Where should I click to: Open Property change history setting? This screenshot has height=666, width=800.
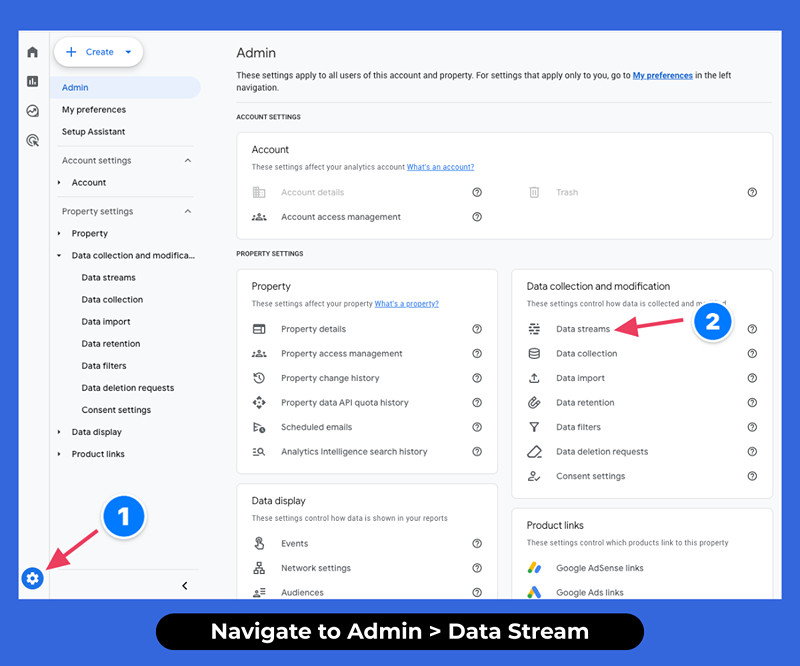pyautogui.click(x=330, y=378)
